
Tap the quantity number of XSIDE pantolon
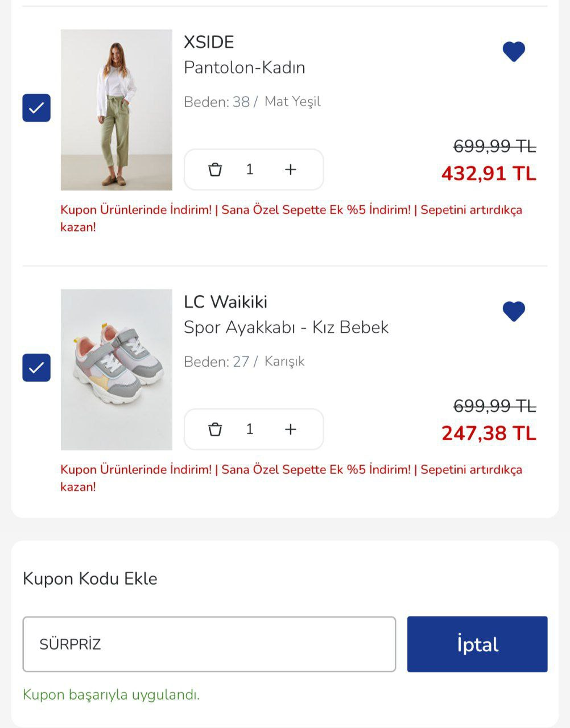250,169
